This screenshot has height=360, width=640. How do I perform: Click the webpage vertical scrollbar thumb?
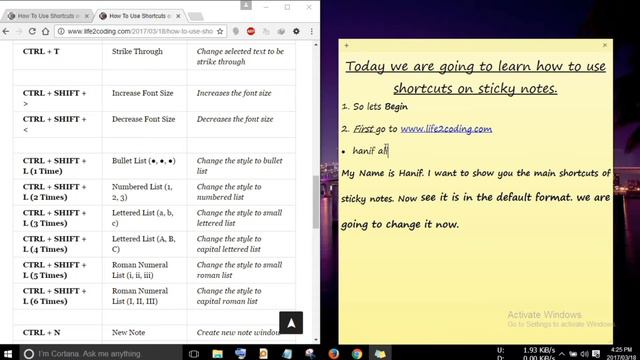(316, 202)
